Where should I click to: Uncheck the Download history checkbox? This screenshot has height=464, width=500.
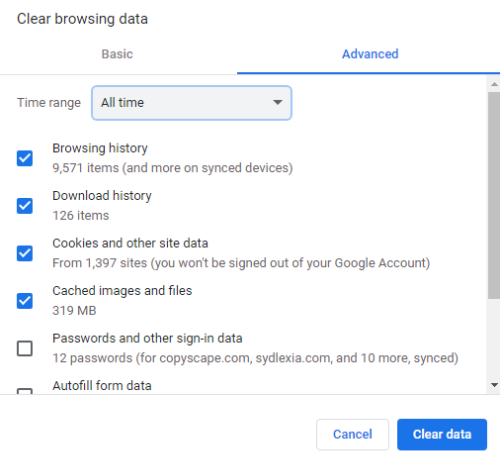(x=25, y=206)
